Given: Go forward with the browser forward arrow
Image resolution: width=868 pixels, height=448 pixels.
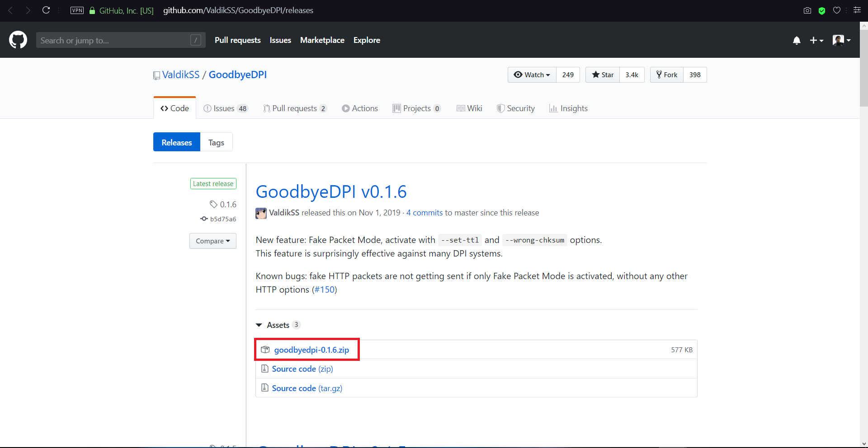Looking at the screenshot, I should pos(28,10).
